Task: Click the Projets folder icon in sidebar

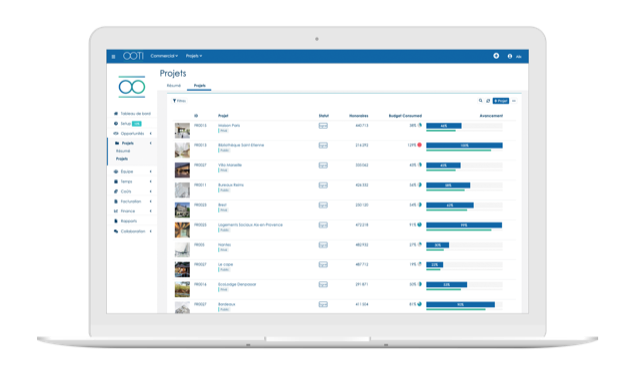Action: pyautogui.click(x=117, y=143)
